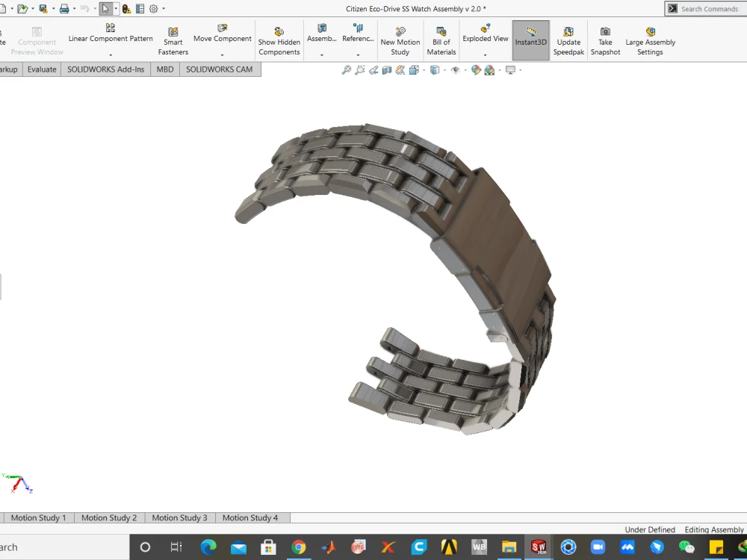Viewport: 747px width, 560px height.
Task: Open the Motion Study 2 tab
Action: coord(109,517)
